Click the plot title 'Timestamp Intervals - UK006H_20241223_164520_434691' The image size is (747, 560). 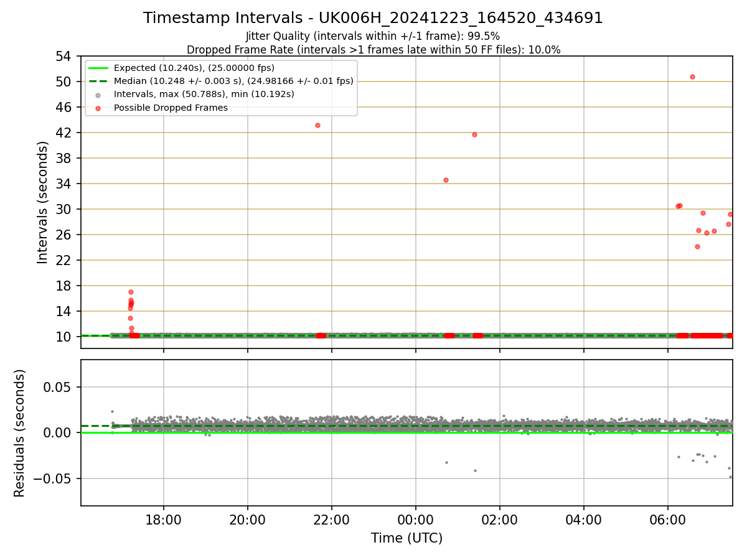click(x=373, y=18)
